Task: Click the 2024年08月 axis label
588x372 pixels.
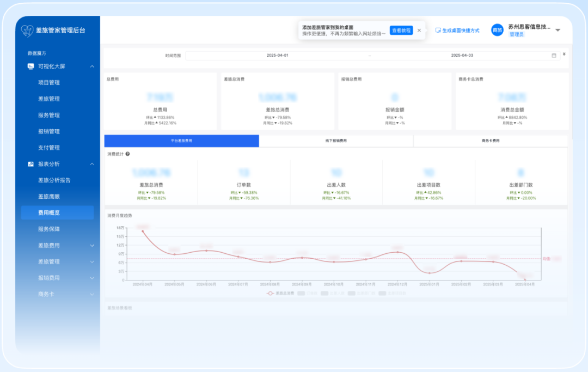Action: point(270,285)
